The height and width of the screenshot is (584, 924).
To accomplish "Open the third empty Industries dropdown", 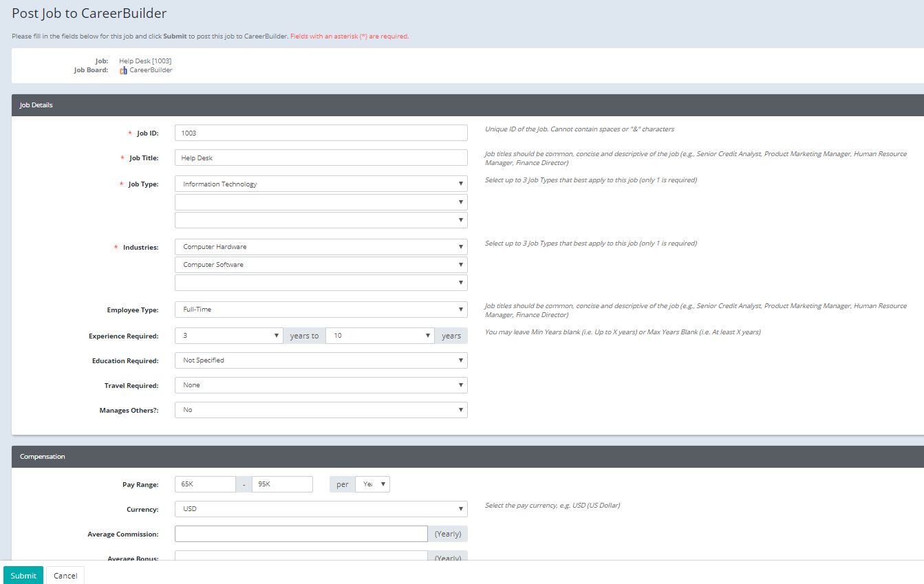I will click(321, 283).
